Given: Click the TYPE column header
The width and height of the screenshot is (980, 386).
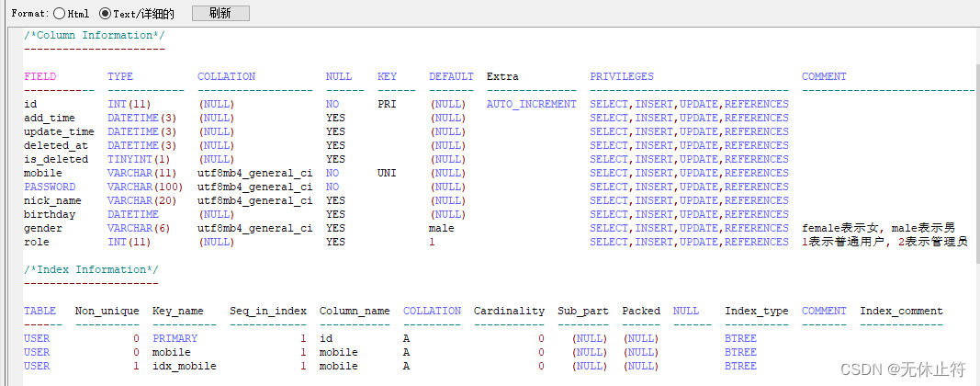Looking at the screenshot, I should [x=120, y=76].
